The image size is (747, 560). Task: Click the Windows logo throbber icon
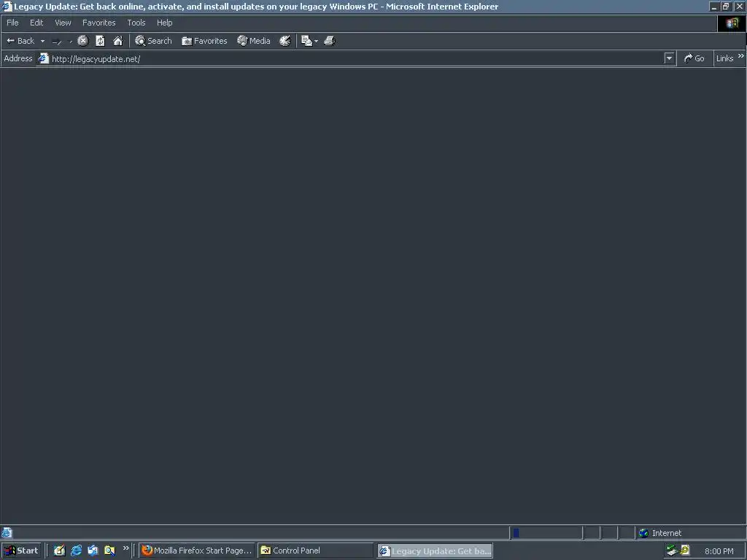coord(732,23)
